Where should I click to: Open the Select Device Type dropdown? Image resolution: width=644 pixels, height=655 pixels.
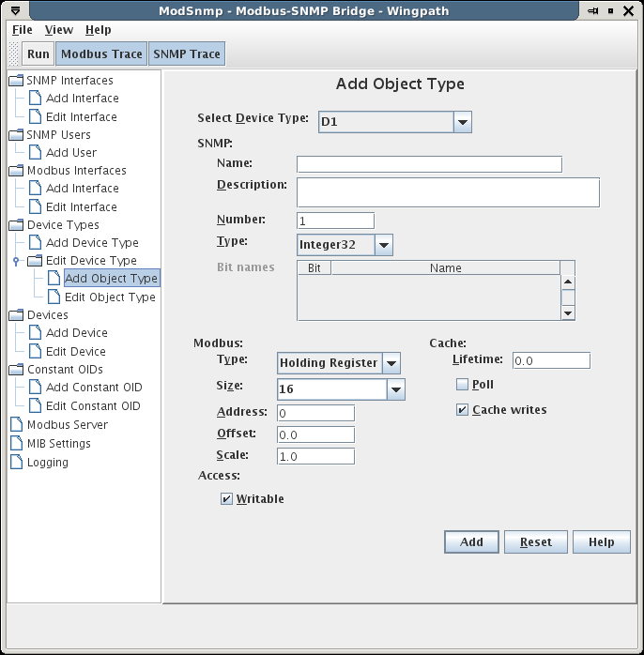coord(463,122)
